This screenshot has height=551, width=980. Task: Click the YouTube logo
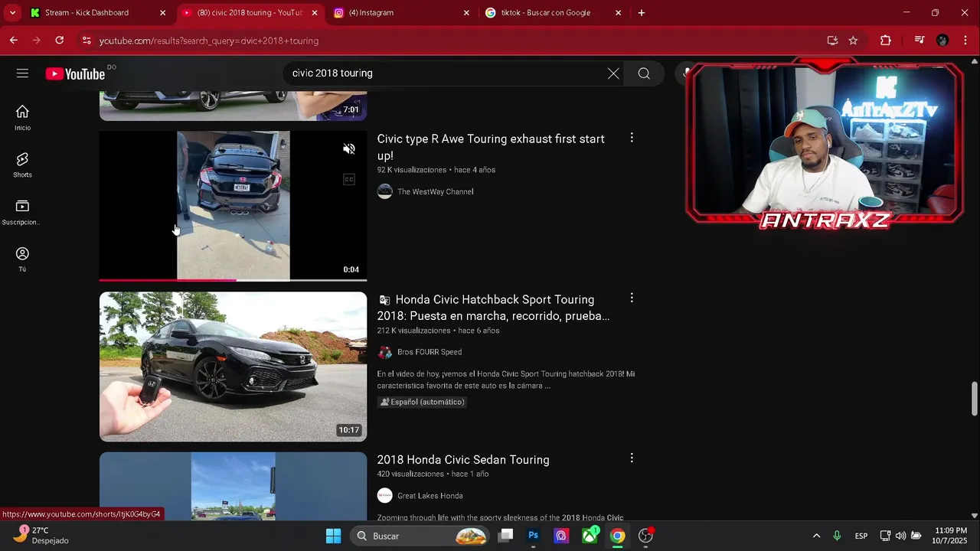(75, 73)
